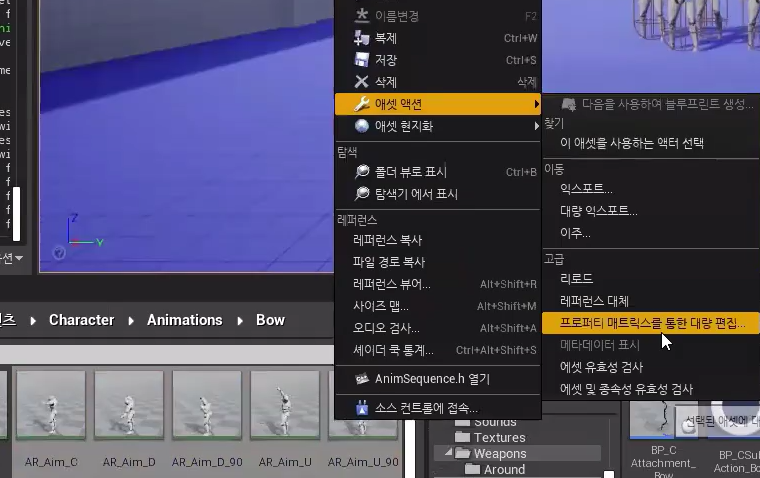This screenshot has width=760, height=478.
Task: Open the 옵션 dropdown arrow at left edge
Action: tap(19, 258)
